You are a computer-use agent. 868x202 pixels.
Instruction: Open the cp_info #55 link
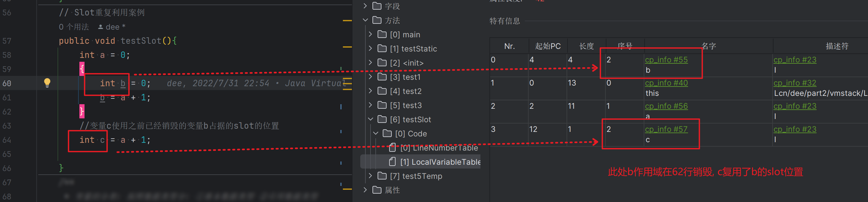[666, 60]
